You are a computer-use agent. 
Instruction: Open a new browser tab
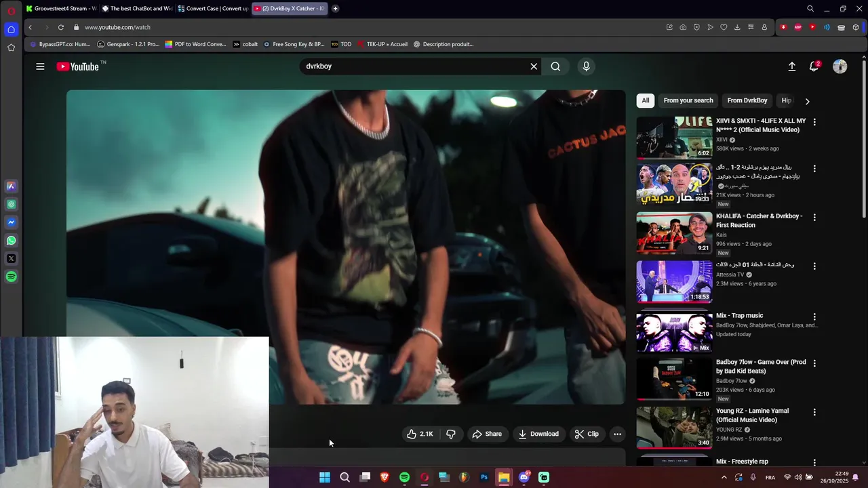coord(335,9)
